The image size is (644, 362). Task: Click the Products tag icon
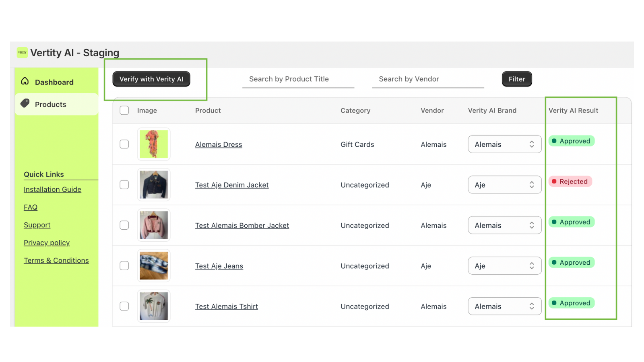25,103
